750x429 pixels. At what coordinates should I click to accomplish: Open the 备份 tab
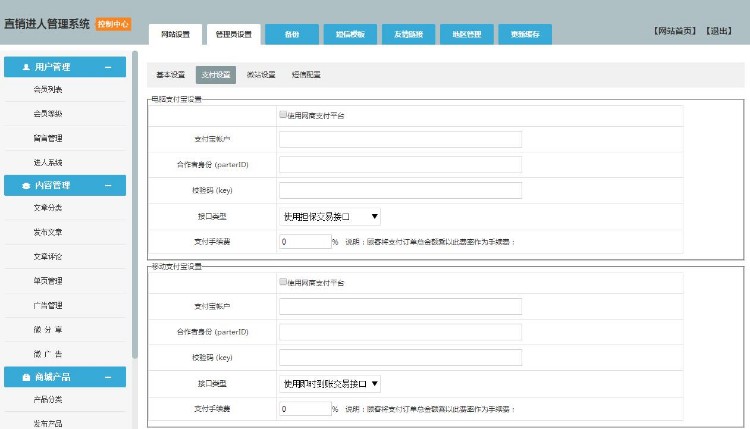click(x=292, y=34)
